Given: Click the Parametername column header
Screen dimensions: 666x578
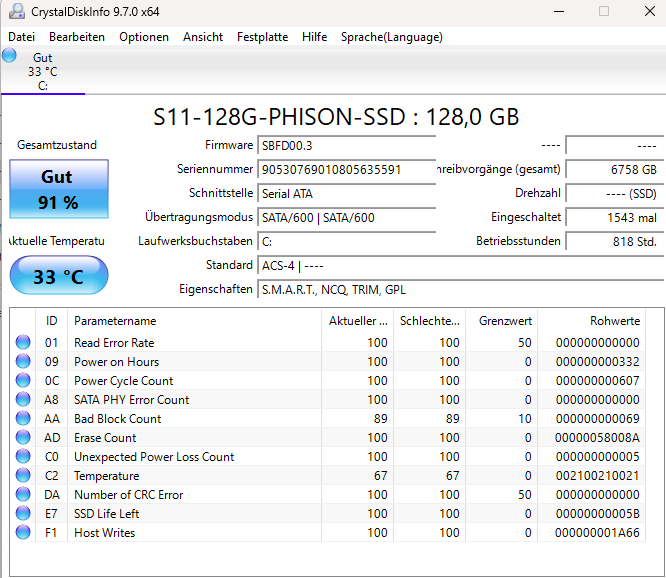Looking at the screenshot, I should 194,321.
